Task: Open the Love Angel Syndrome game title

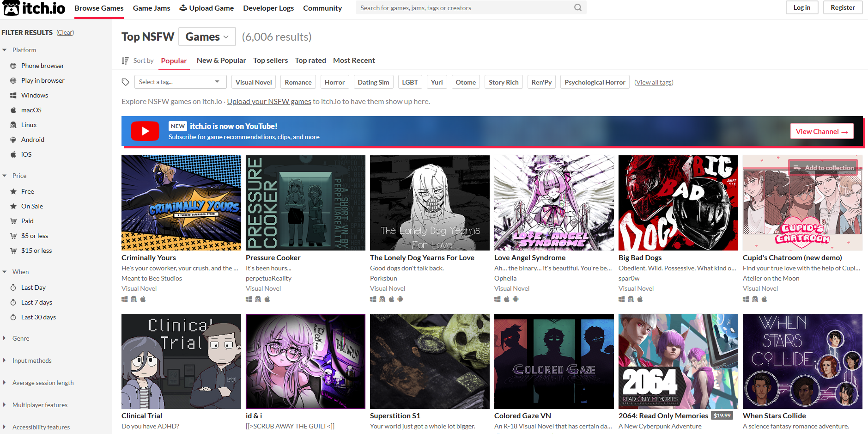Action: point(530,258)
